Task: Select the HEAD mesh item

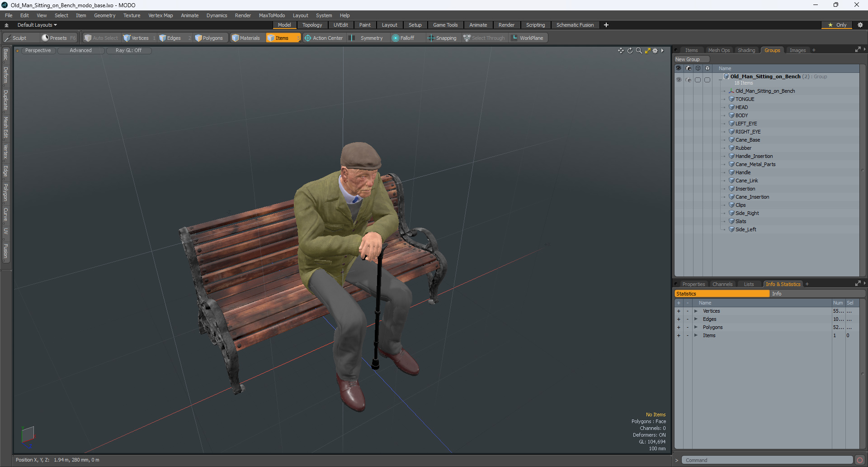Action: [741, 107]
